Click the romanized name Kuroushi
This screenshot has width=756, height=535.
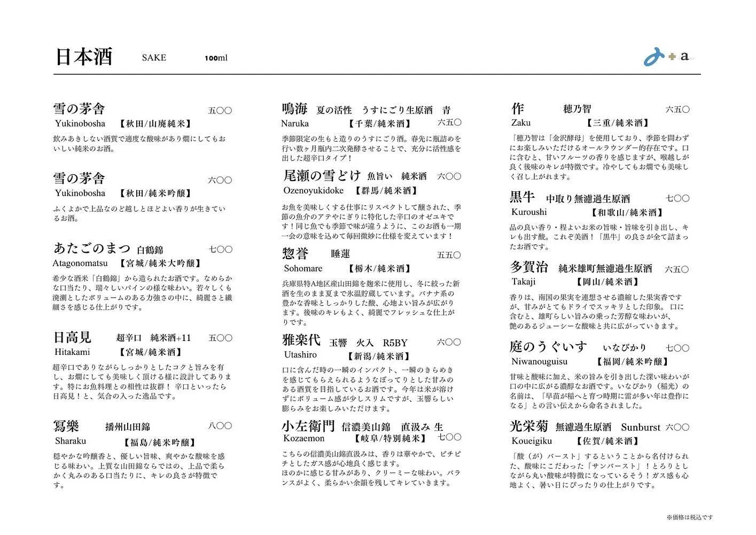tap(529, 212)
